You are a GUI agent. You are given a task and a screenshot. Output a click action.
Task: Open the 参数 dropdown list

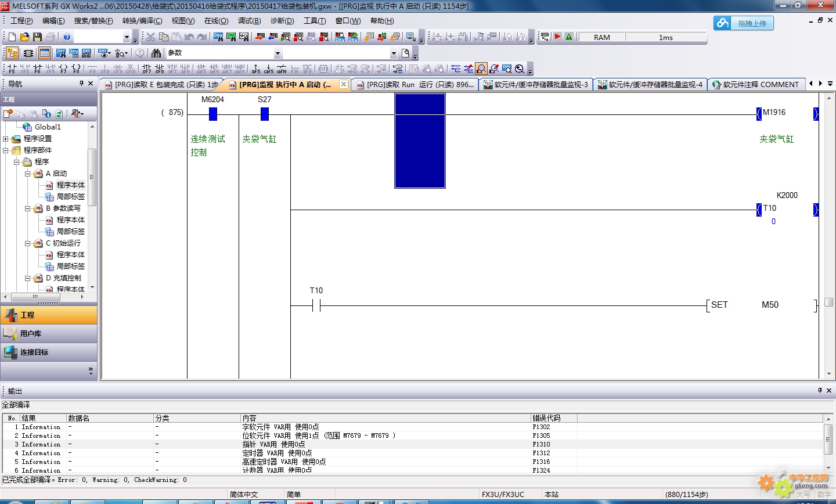pyautogui.click(x=278, y=53)
